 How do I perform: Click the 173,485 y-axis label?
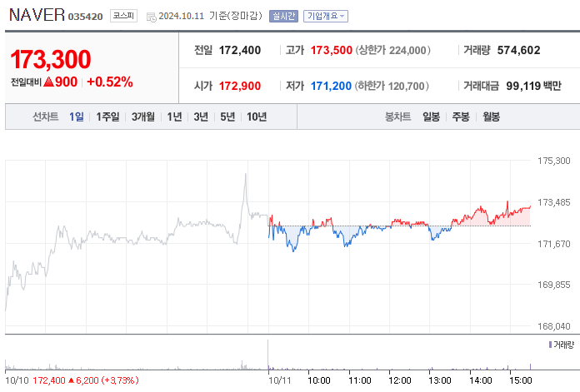553,202
